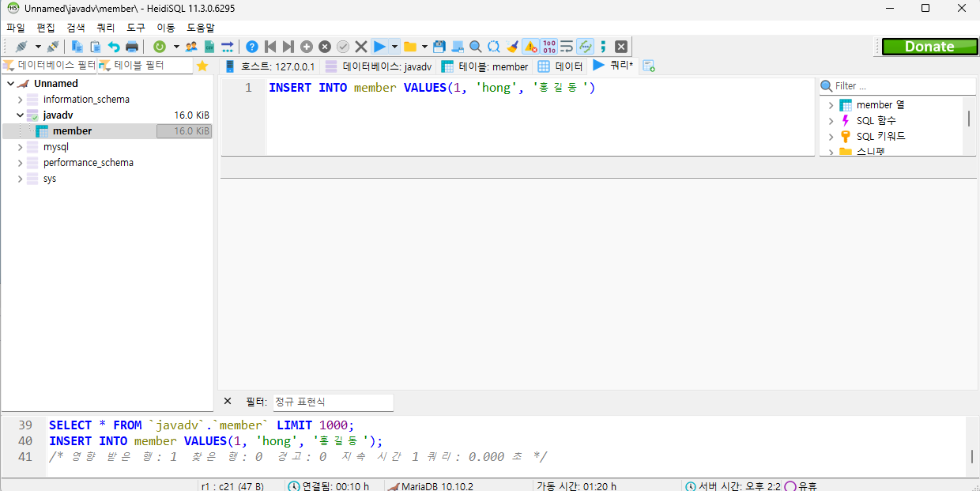Open the 편집 menu
Image resolution: width=980 pixels, height=491 pixels.
pos(46,27)
